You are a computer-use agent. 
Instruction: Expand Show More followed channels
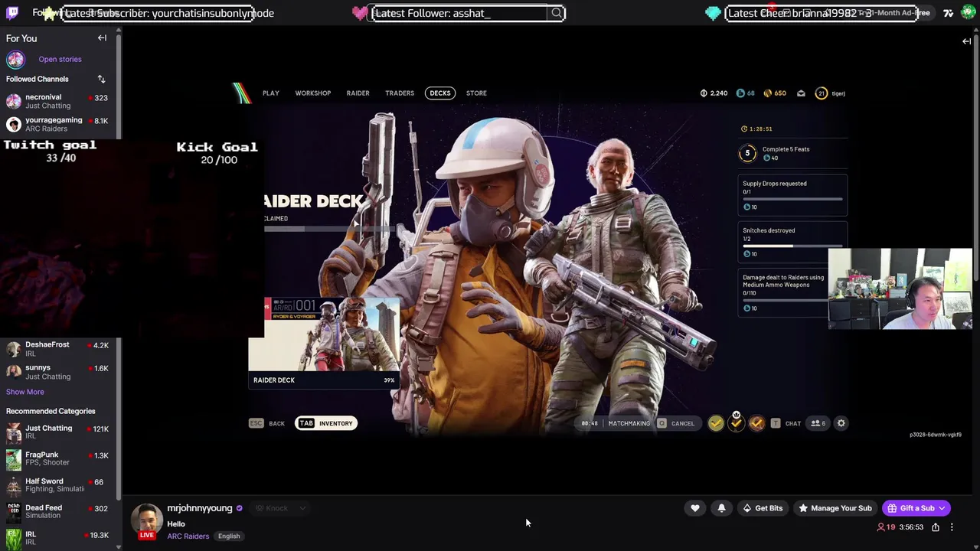click(25, 392)
